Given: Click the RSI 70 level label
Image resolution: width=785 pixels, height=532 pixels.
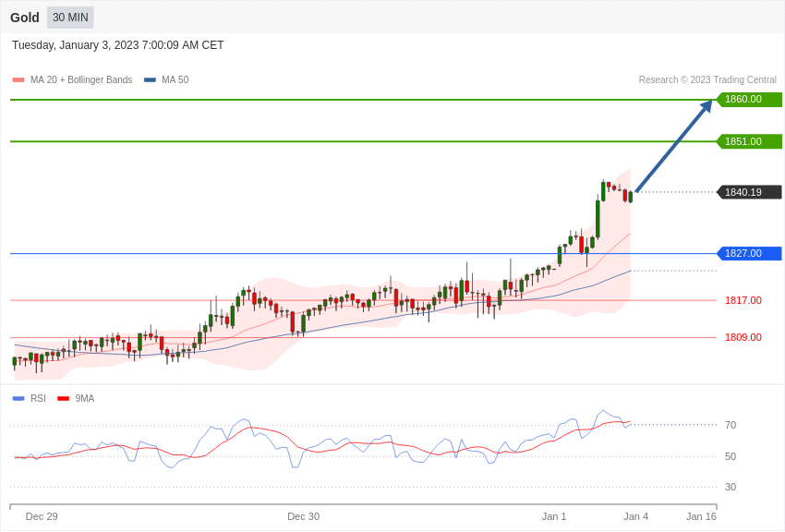Looking at the screenshot, I should [731, 425].
